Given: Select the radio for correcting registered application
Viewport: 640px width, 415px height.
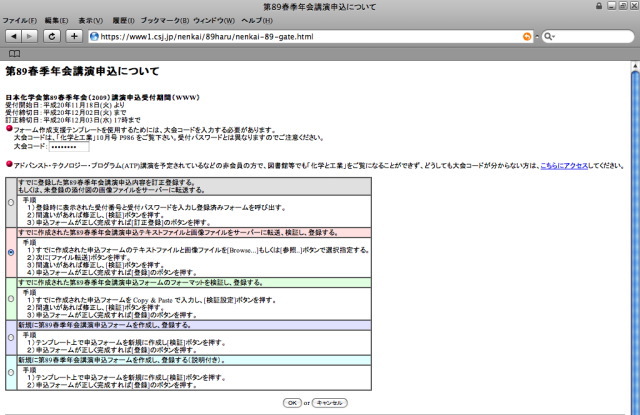Looking at the screenshot, I should tap(10, 201).
